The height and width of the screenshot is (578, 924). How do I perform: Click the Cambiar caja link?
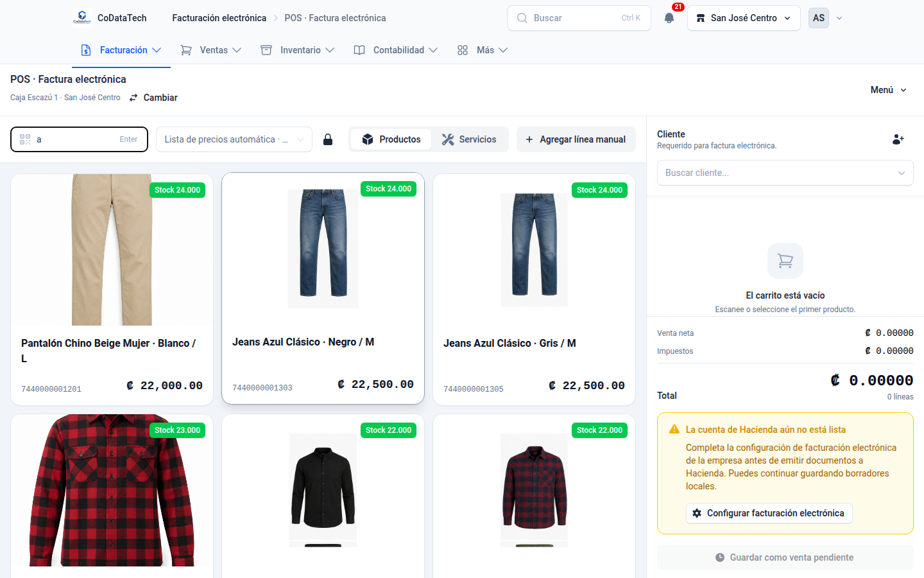coord(153,98)
